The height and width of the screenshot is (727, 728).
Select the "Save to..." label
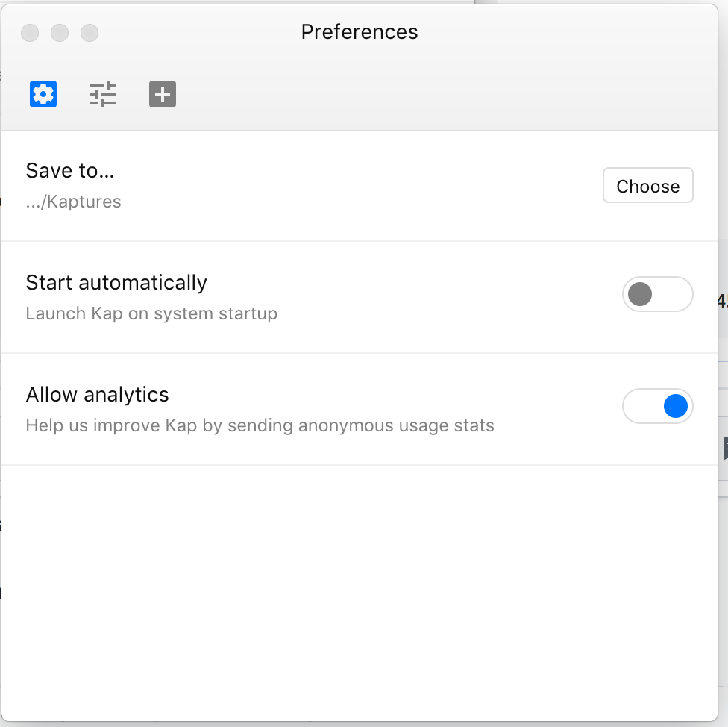tap(69, 170)
